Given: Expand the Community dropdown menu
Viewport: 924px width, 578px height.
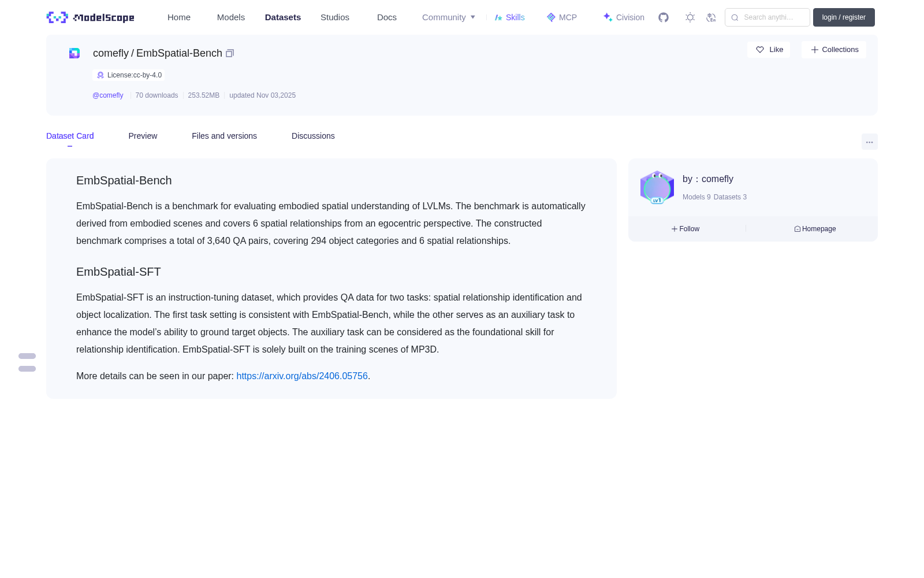Looking at the screenshot, I should tap(449, 17).
